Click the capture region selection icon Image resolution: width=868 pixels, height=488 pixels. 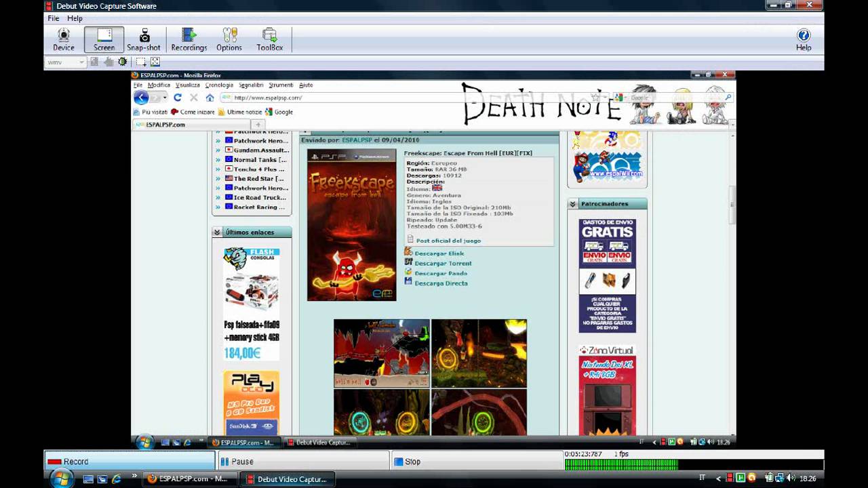pyautogui.click(x=141, y=62)
